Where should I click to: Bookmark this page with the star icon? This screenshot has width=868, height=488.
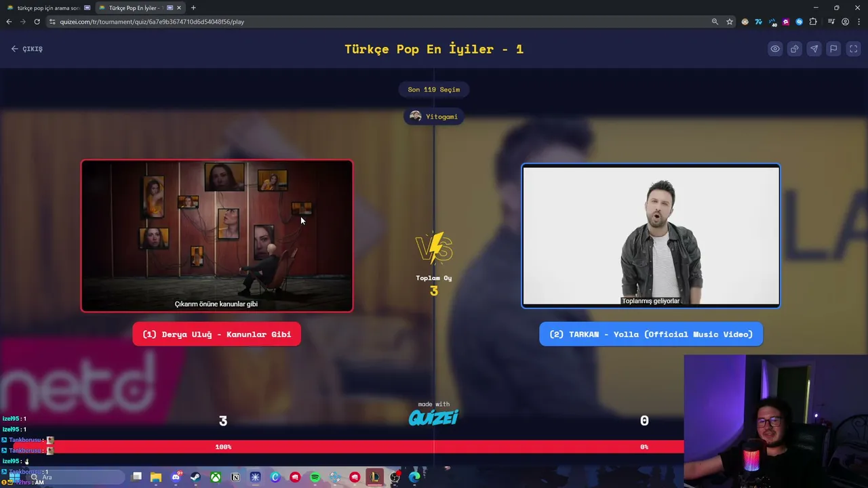point(730,22)
